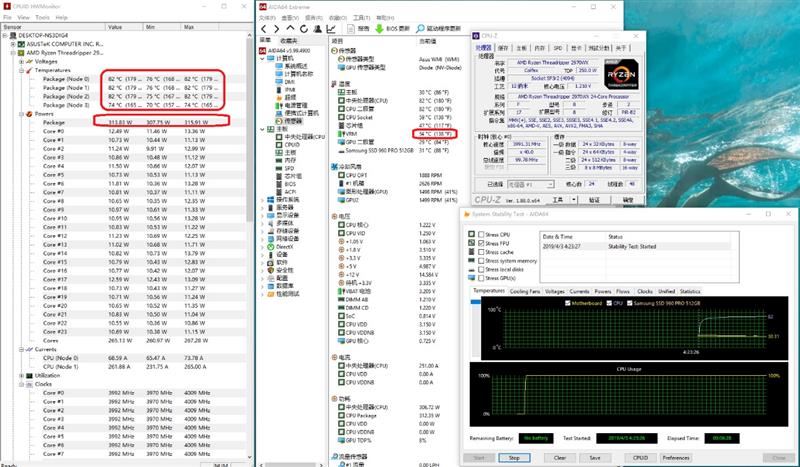Click the DESKTOP computer icon in HWMonitor
The height and width of the screenshot is (467, 800).
coord(13,35)
